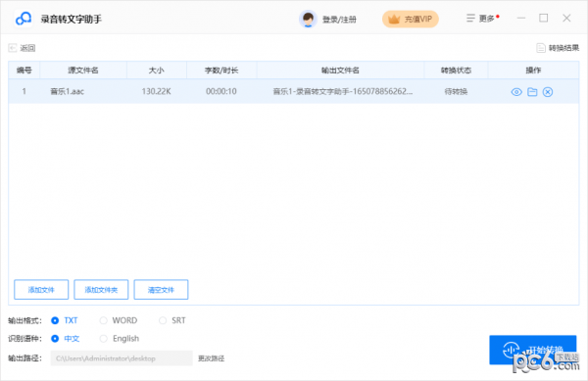This screenshot has height=381, width=588.
Task: Open the 更多 menu
Action: tap(482, 19)
